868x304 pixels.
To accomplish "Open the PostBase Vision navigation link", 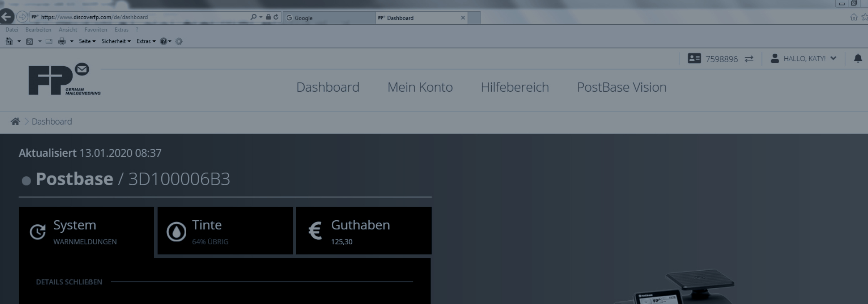I will click(621, 87).
